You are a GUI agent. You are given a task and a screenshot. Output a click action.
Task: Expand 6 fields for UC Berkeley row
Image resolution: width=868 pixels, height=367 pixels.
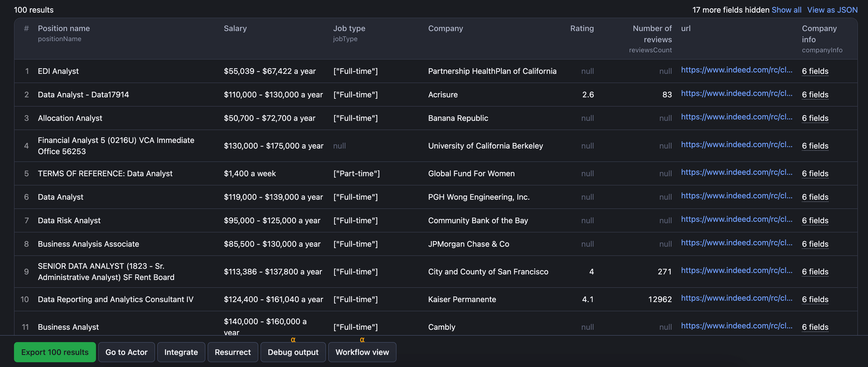point(815,146)
